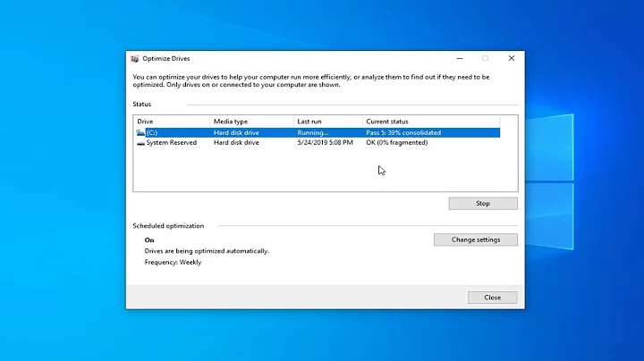Click 'OK (0% fragmented)' status
644x361 pixels.
[x=397, y=143]
